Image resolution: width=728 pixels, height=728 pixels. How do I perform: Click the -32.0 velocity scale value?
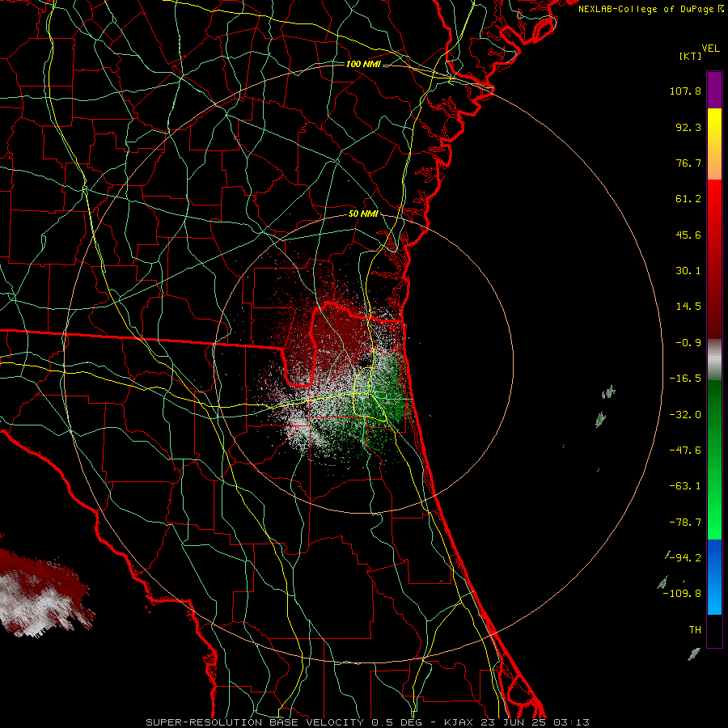pos(685,415)
